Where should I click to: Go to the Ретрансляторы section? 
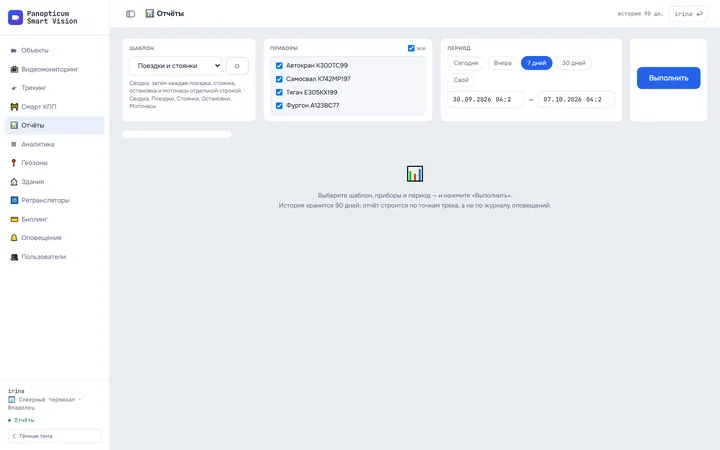click(55, 200)
